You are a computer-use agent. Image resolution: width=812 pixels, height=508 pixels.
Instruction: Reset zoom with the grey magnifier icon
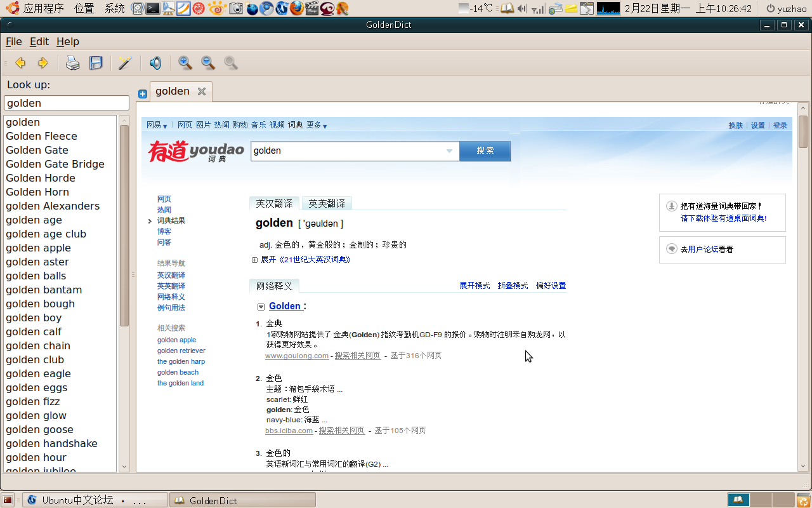pyautogui.click(x=231, y=63)
